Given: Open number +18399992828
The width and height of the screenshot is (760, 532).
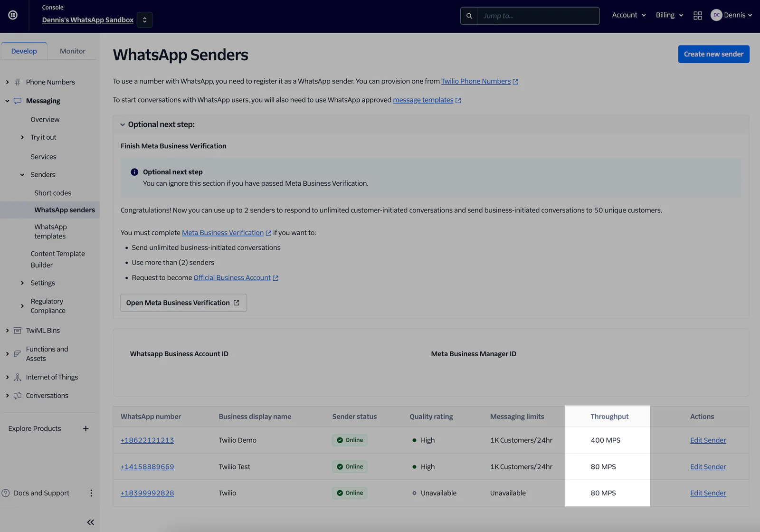Looking at the screenshot, I should [147, 493].
